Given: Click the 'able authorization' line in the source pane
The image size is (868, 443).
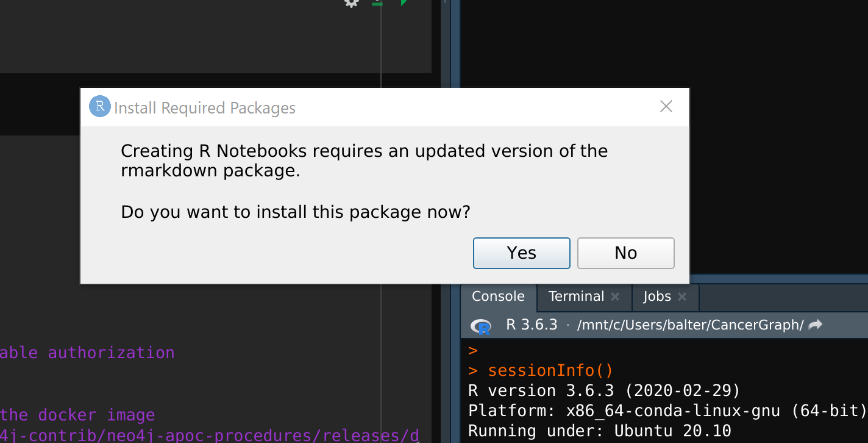Looking at the screenshot, I should coord(87,353).
